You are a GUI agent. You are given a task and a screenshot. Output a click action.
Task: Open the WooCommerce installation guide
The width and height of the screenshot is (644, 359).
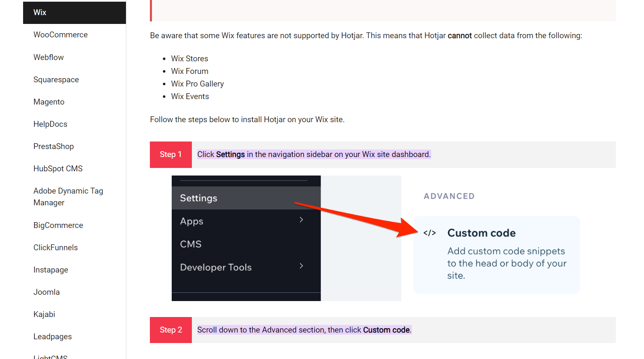click(60, 34)
